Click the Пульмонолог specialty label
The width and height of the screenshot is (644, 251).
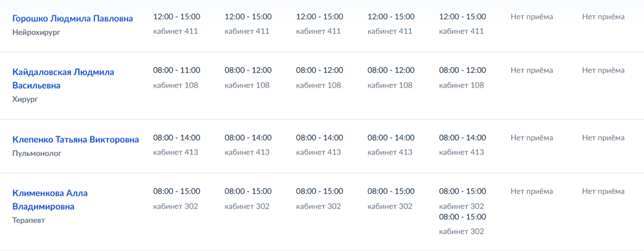pyautogui.click(x=37, y=153)
